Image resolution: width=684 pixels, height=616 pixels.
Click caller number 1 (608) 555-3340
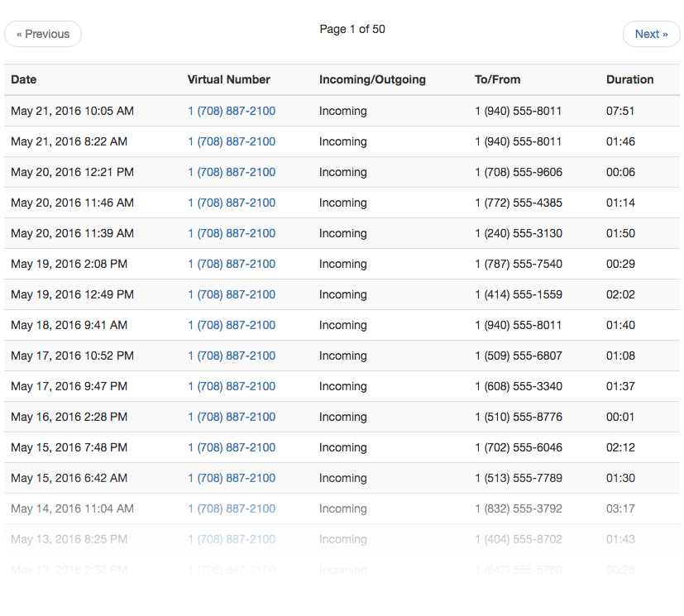coord(519,386)
